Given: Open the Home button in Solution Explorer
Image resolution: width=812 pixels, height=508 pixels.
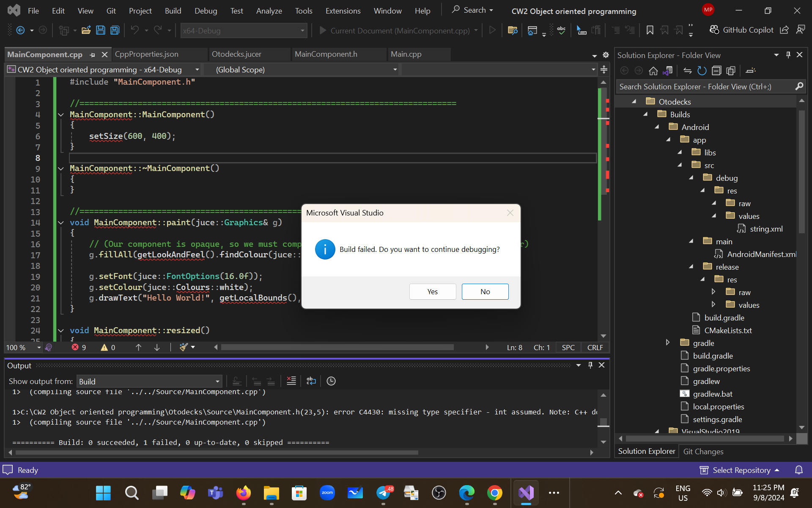Looking at the screenshot, I should 653,70.
